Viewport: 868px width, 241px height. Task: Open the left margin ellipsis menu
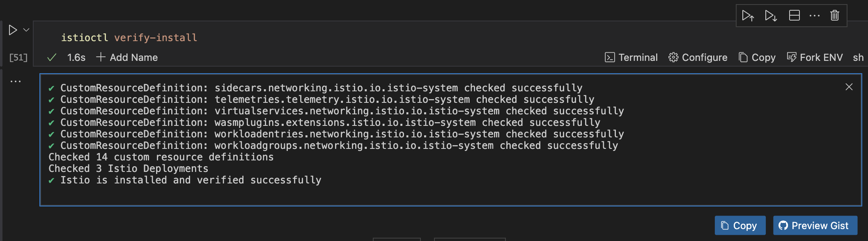(15, 81)
